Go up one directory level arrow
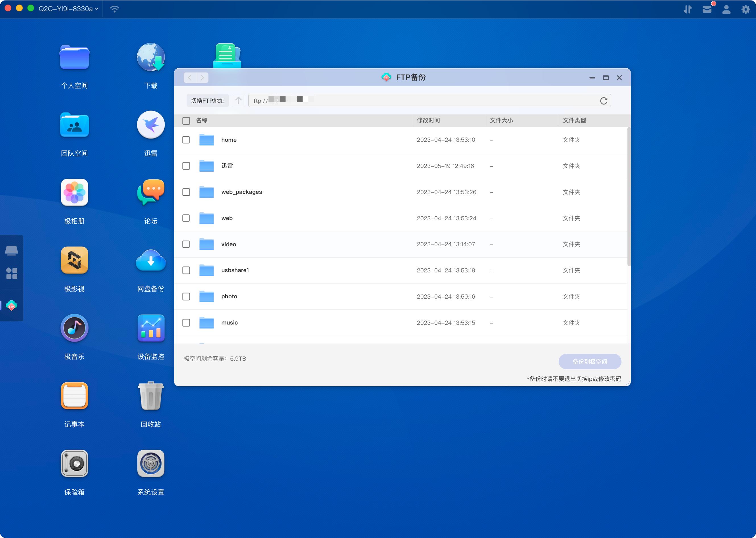Image resolution: width=756 pixels, height=538 pixels. pos(238,100)
